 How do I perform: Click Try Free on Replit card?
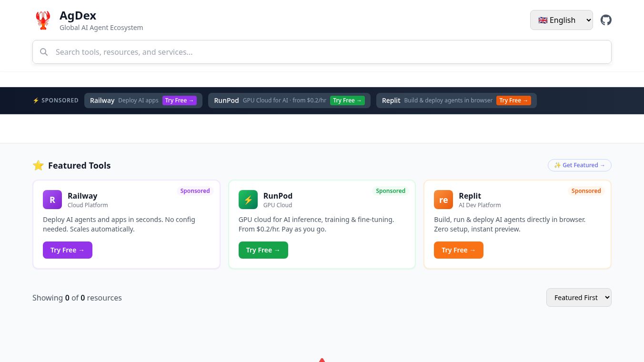coord(459,250)
